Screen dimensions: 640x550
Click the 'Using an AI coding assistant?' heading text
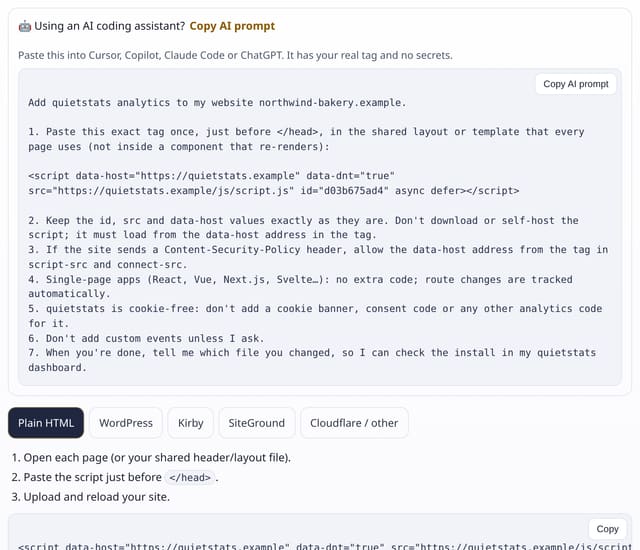click(109, 26)
